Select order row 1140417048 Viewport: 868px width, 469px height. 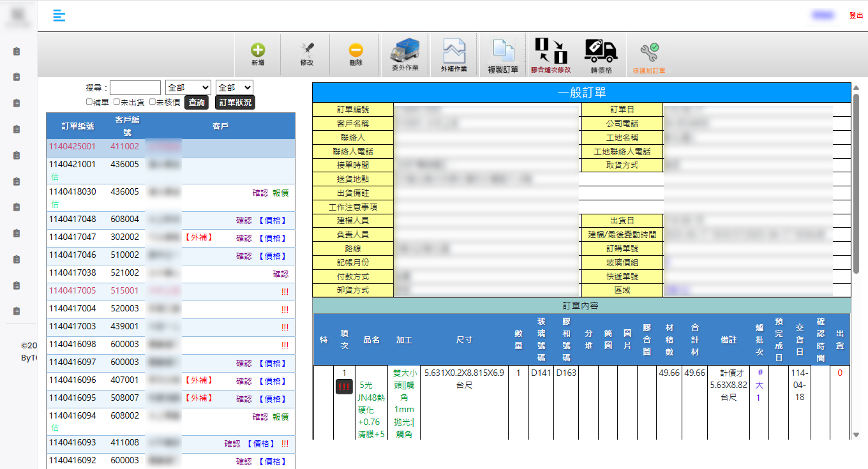[72, 219]
